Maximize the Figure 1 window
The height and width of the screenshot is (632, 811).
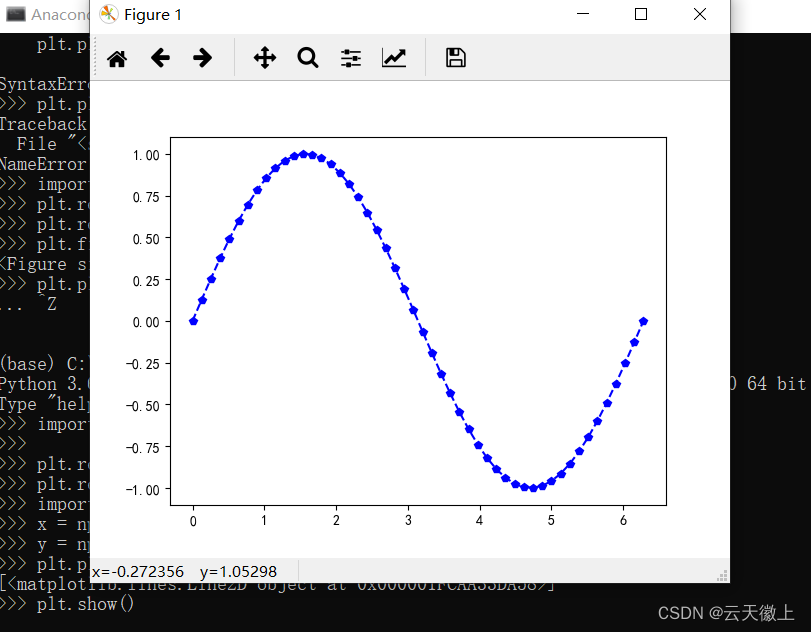(x=641, y=14)
